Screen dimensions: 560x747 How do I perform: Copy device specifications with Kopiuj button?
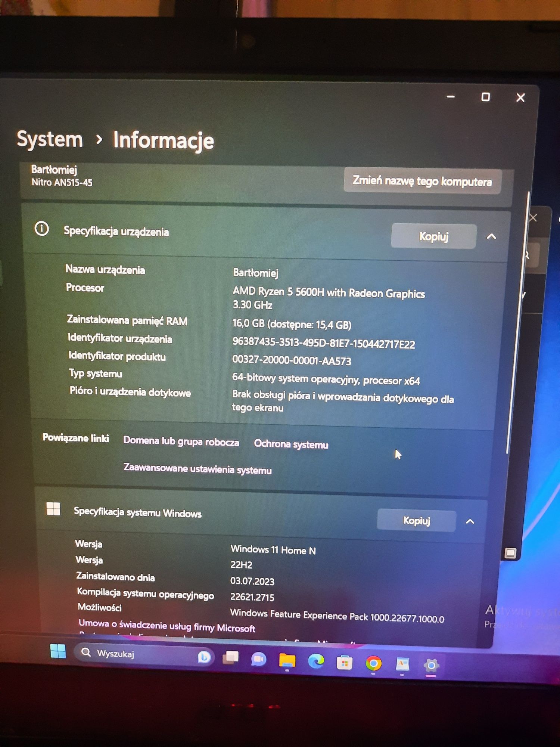click(433, 236)
